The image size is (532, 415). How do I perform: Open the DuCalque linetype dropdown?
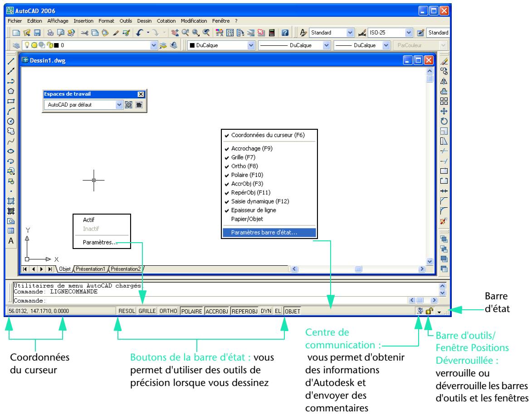(x=327, y=45)
